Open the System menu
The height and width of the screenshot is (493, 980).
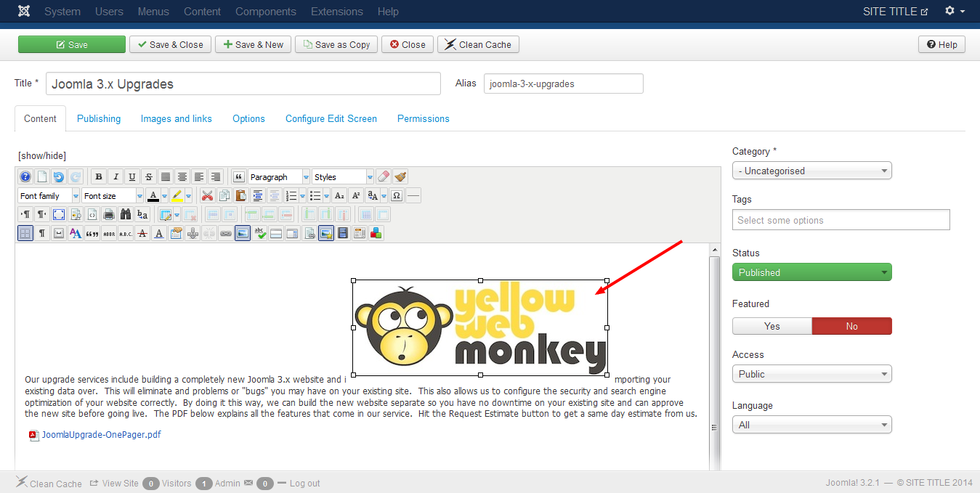(x=62, y=12)
